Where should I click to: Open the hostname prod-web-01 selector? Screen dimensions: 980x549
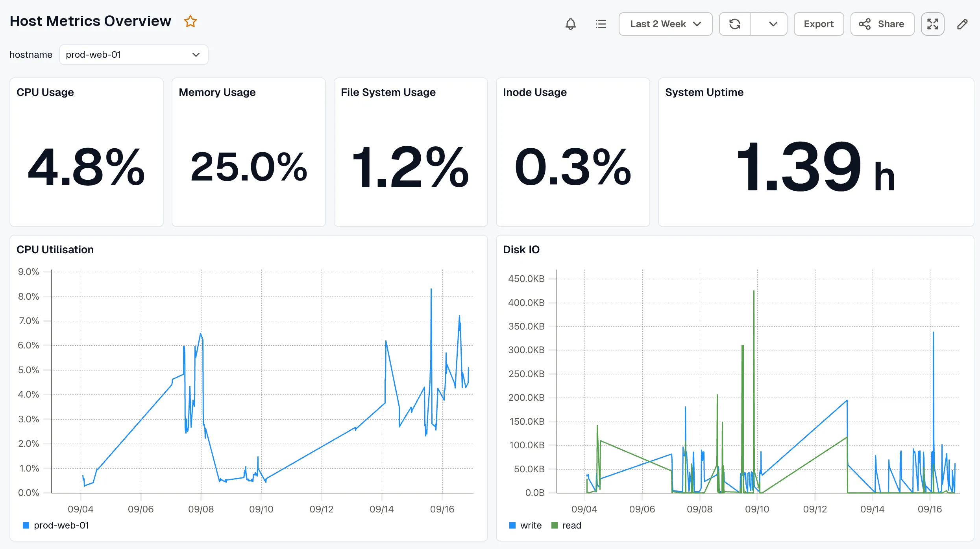point(133,55)
